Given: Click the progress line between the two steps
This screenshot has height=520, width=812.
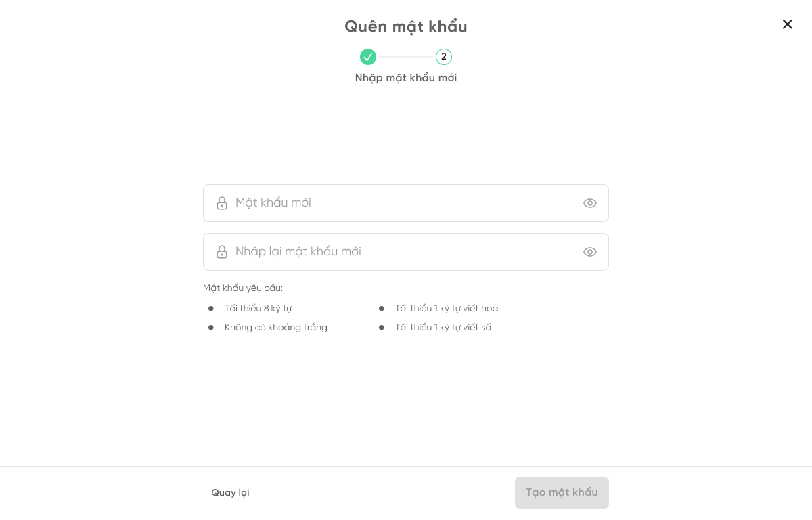Looking at the screenshot, I should (x=406, y=57).
